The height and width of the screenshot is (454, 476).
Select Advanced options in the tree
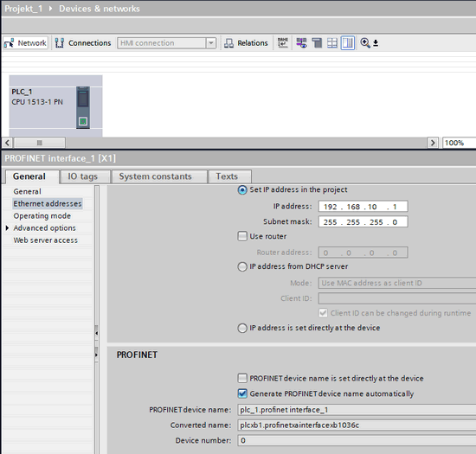(45, 228)
